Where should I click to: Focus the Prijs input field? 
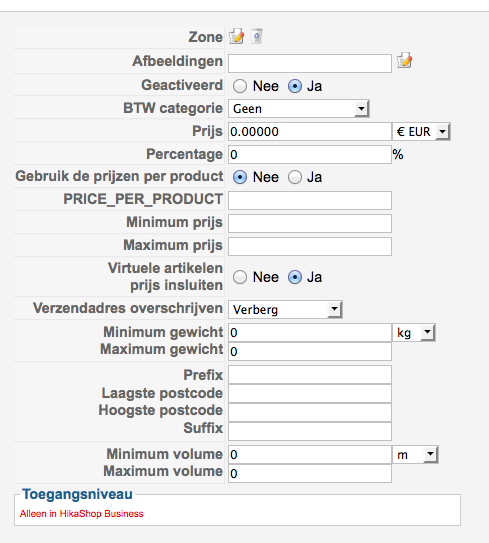310,132
